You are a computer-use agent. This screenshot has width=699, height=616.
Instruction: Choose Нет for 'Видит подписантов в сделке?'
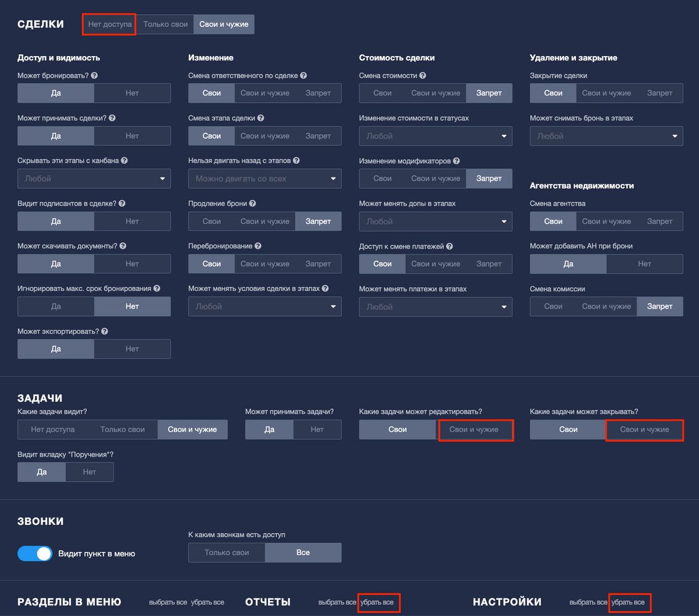pos(132,221)
